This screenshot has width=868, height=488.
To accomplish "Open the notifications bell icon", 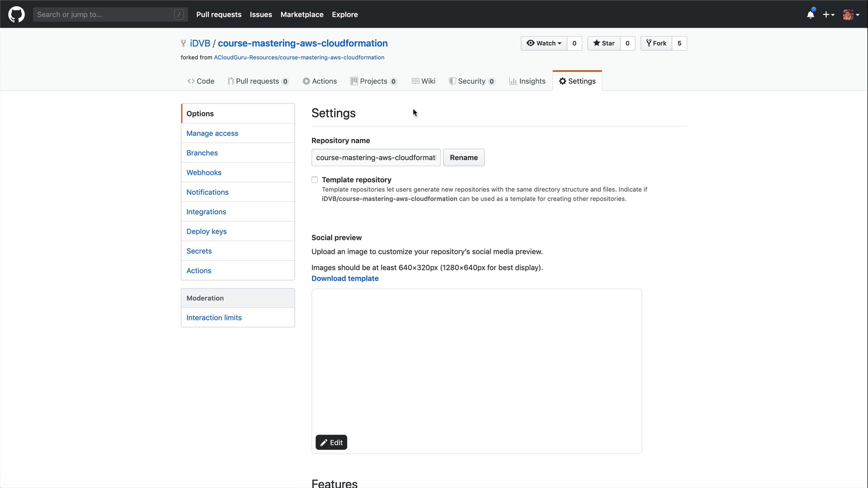I will pyautogui.click(x=811, y=14).
